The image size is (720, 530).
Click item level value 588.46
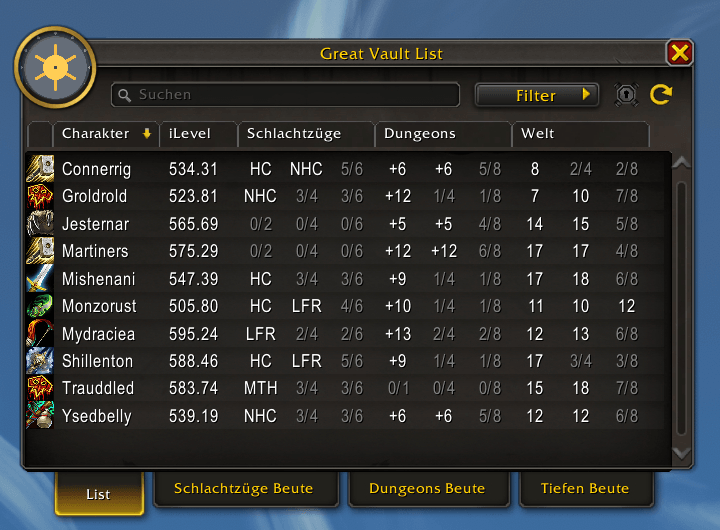tap(193, 361)
